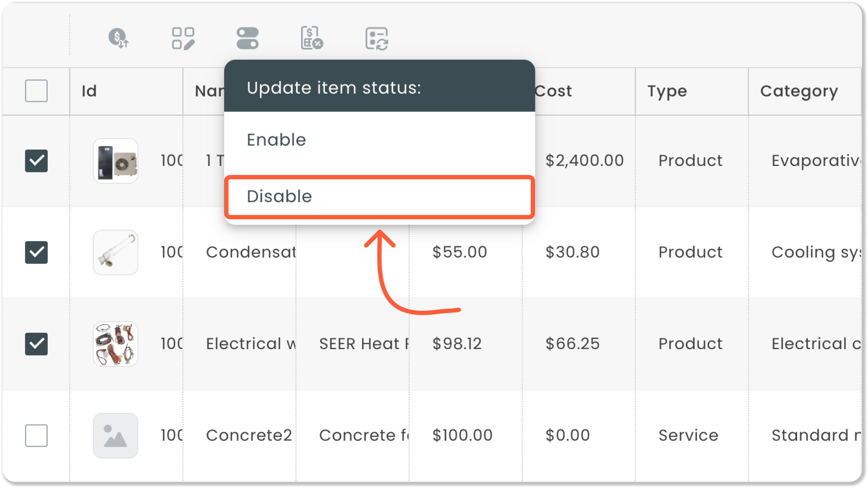The image size is (868, 488).
Task: Check the Concrete2 row checkbox
Action: (37, 436)
